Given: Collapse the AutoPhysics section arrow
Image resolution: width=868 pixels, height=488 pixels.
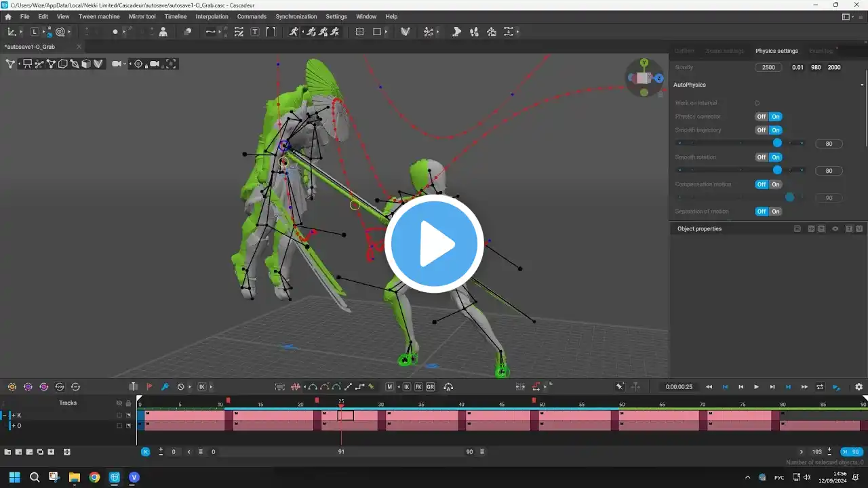Looking at the screenshot, I should tap(862, 85).
